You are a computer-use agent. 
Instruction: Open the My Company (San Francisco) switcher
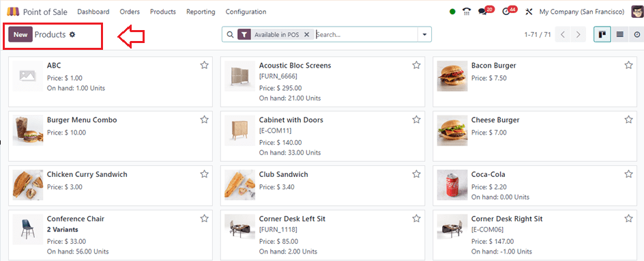click(581, 12)
